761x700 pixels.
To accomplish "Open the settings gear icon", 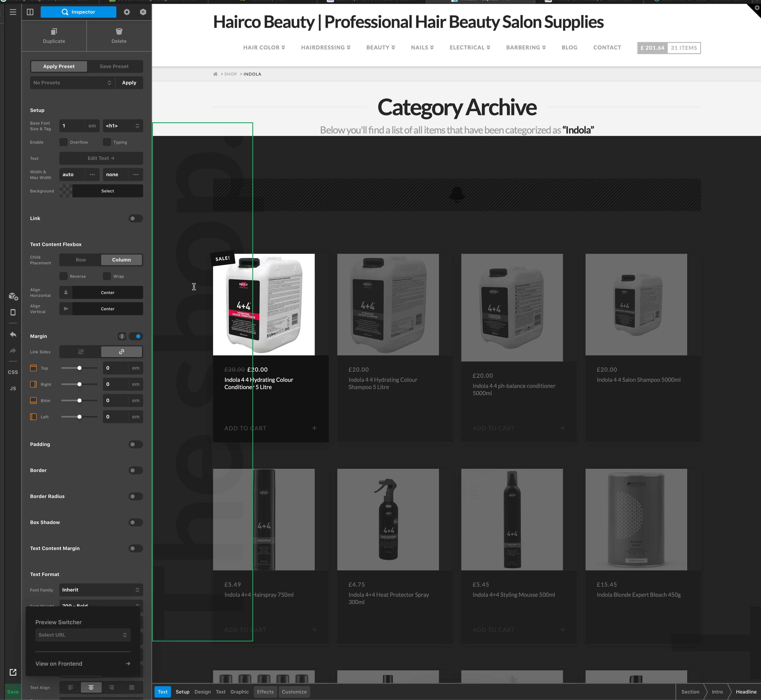I will coord(127,12).
